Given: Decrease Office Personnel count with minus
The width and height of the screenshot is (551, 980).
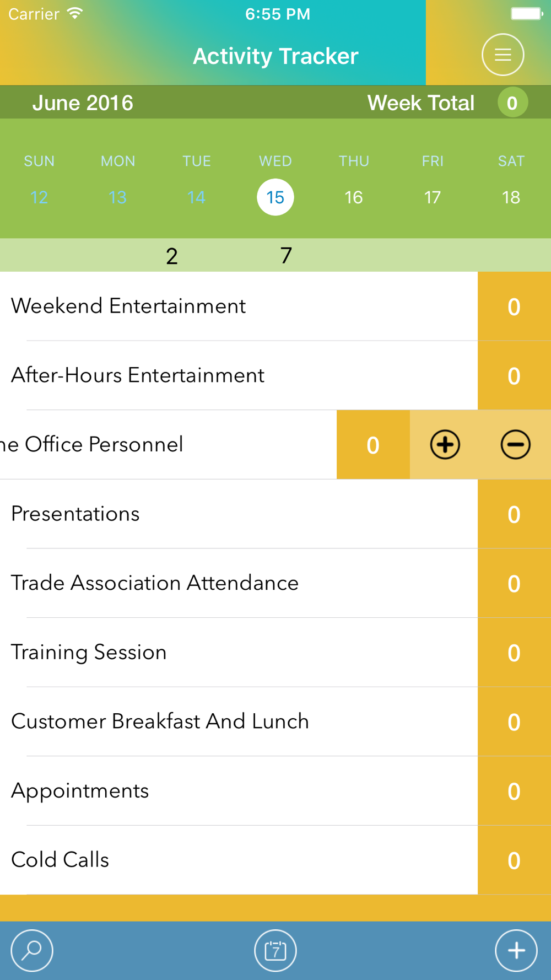Looking at the screenshot, I should click(516, 444).
